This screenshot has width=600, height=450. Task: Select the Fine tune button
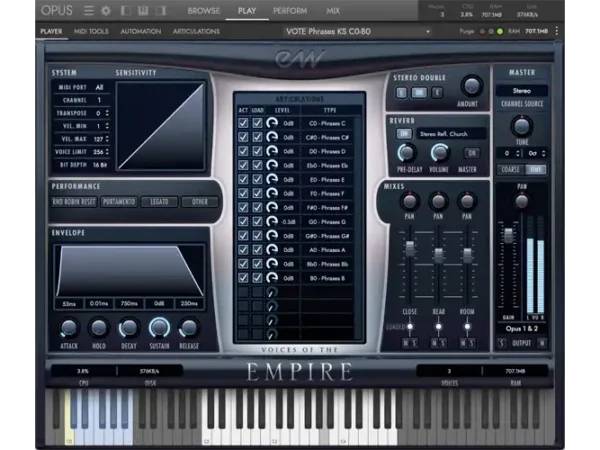(x=535, y=170)
